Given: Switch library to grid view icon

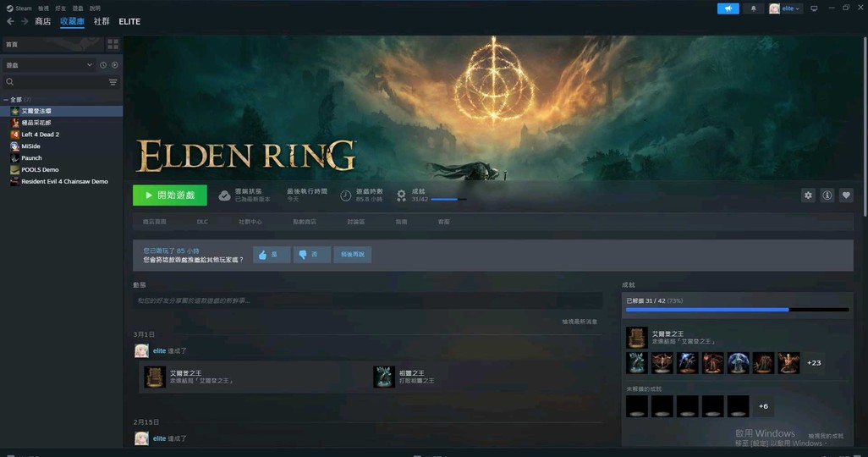Looking at the screenshot, I should [x=113, y=44].
